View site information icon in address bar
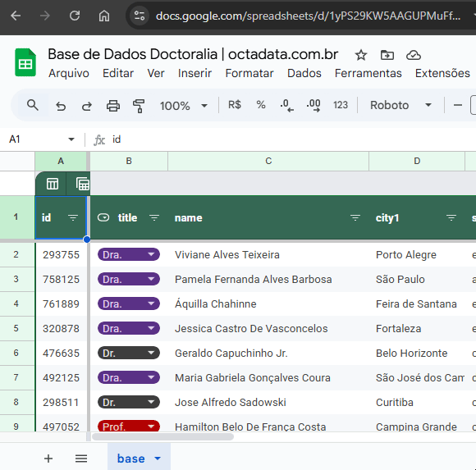 pos(140,16)
